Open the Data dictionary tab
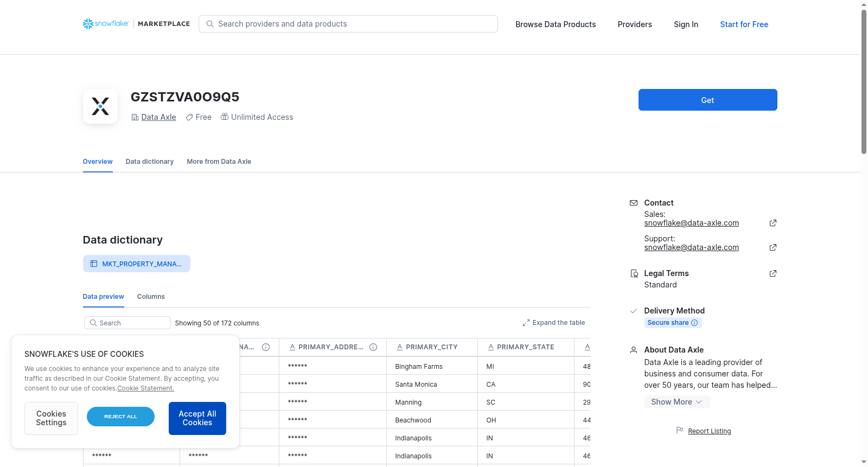Viewport: 868px width, 467px height. (x=150, y=162)
